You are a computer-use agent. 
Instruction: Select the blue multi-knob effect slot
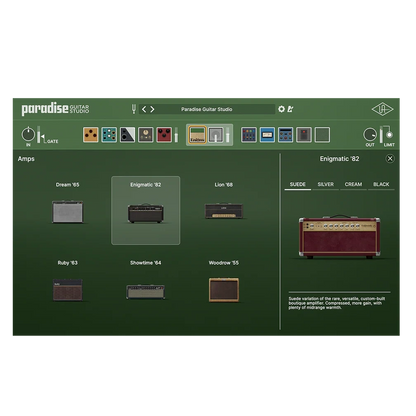click(x=286, y=135)
